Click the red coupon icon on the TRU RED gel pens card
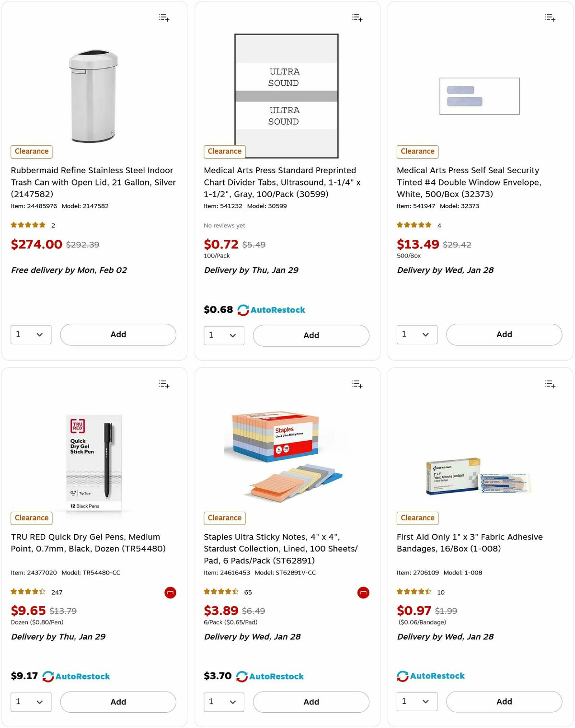Viewport: 575px width, 728px height. (171, 592)
